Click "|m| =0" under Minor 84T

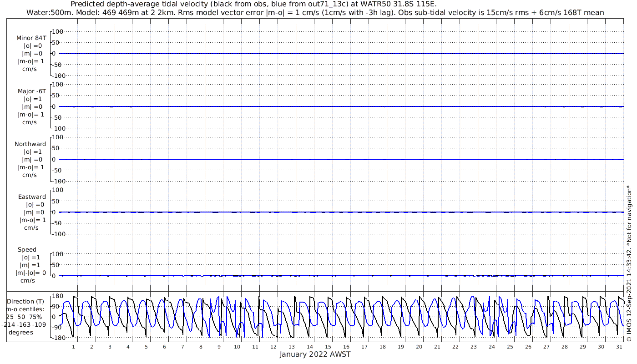tap(32, 54)
